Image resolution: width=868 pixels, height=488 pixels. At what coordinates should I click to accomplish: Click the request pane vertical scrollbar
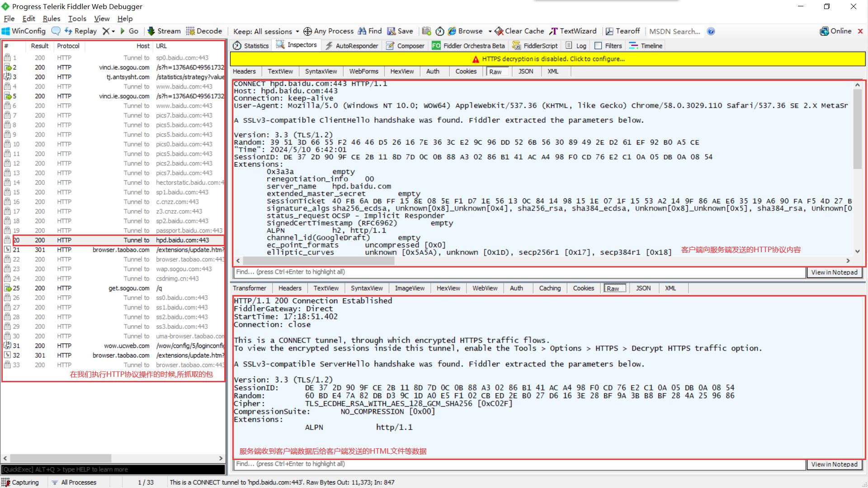pyautogui.click(x=857, y=129)
